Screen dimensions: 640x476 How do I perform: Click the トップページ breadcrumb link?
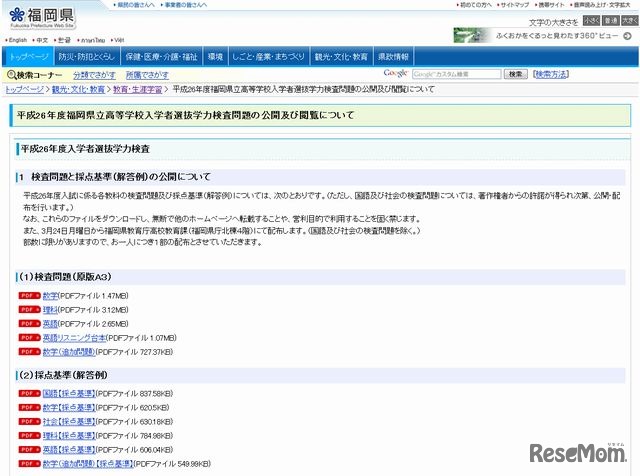(x=24, y=89)
